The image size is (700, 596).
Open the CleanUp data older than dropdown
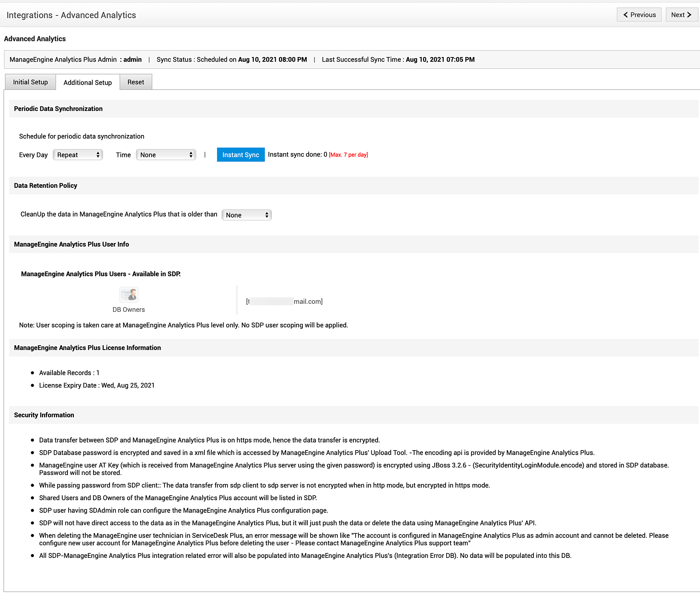click(x=246, y=215)
